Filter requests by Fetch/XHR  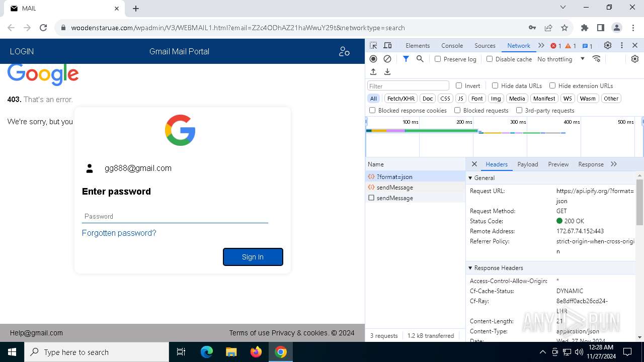(x=401, y=99)
